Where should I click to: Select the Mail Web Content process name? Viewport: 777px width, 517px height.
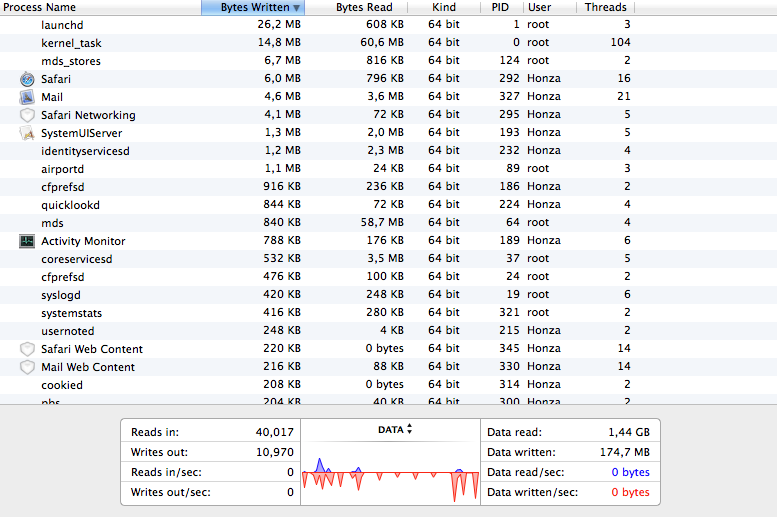coord(88,367)
